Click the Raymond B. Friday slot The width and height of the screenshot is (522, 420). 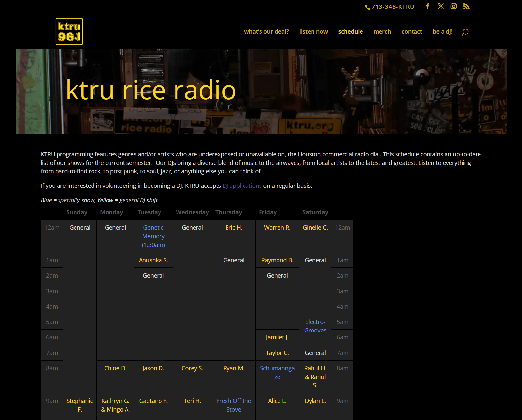click(277, 260)
